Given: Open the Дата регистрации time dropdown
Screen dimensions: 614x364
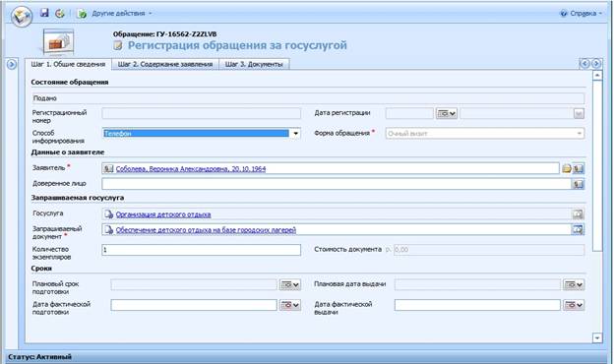Looking at the screenshot, I should (580, 113).
